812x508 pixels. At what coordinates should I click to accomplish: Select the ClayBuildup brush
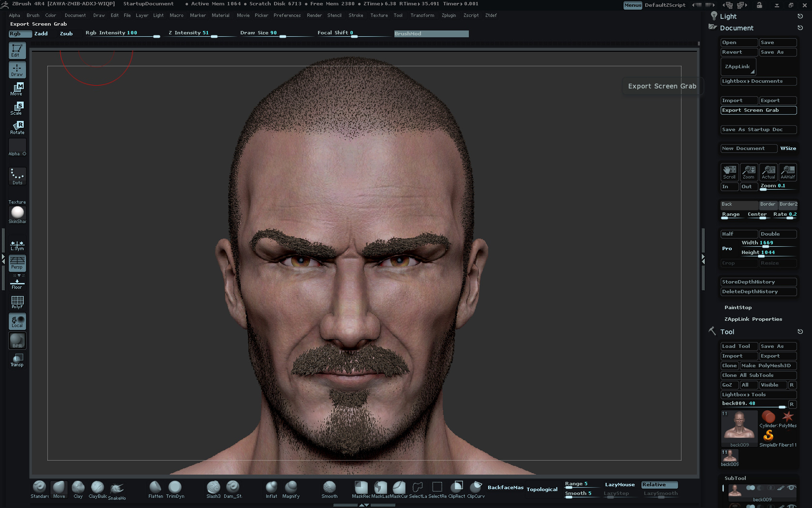tap(97, 489)
